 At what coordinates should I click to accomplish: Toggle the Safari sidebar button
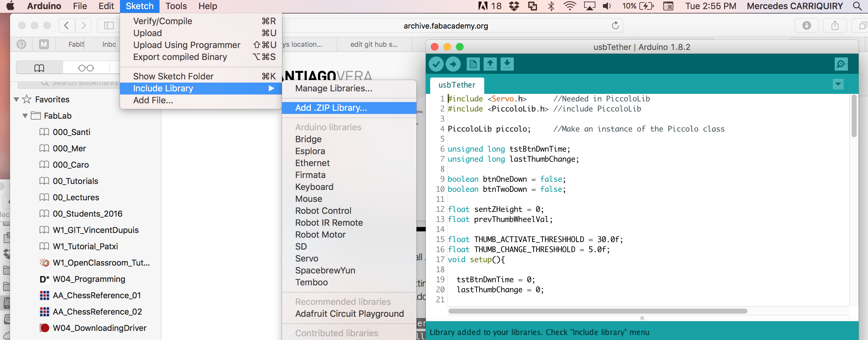point(109,25)
